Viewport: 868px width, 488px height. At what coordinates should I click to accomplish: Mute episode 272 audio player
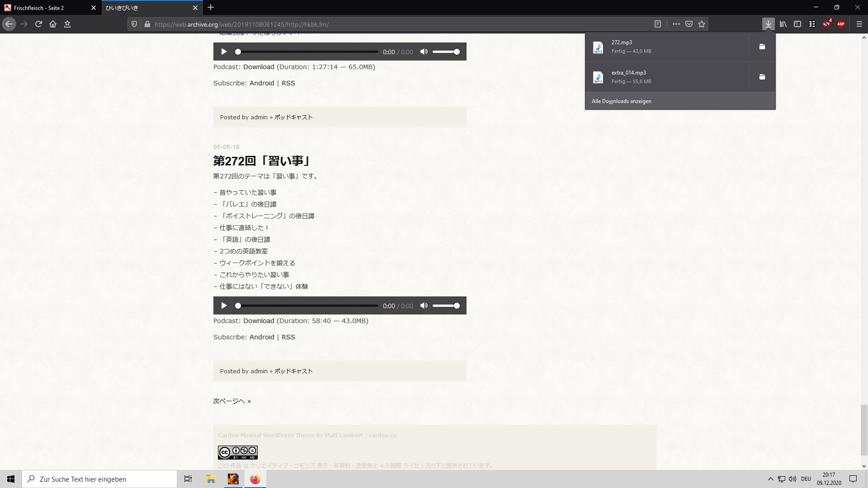pos(424,306)
